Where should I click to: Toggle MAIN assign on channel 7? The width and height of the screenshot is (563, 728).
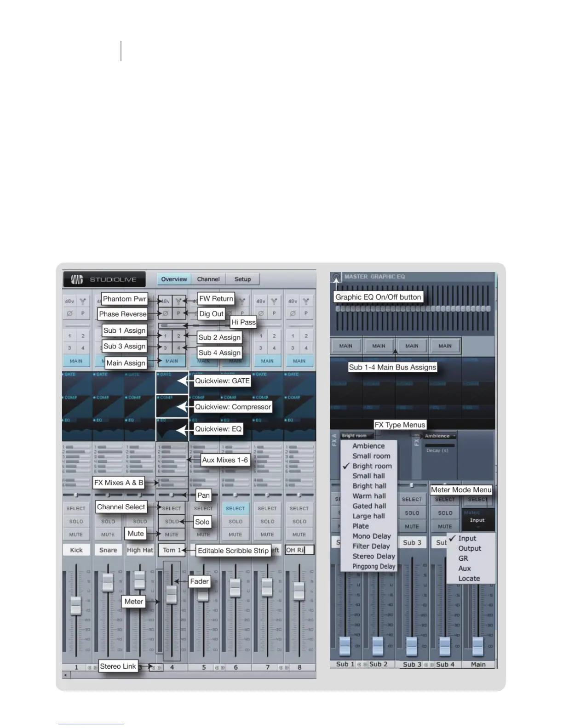tap(267, 361)
